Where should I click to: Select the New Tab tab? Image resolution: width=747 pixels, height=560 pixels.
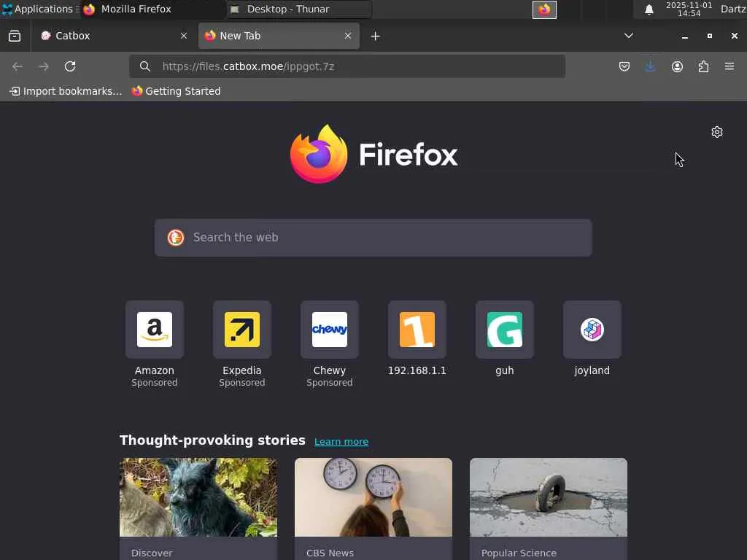(x=279, y=36)
